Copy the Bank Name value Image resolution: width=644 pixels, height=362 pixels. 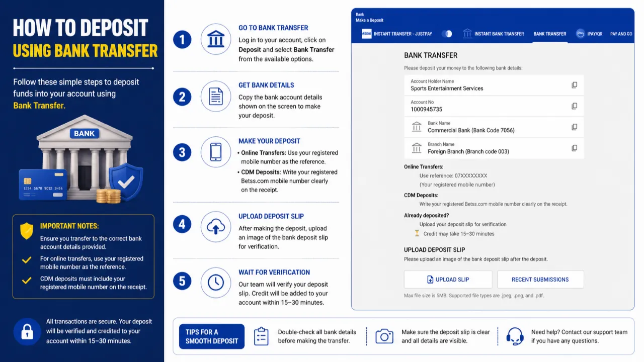[574, 127]
